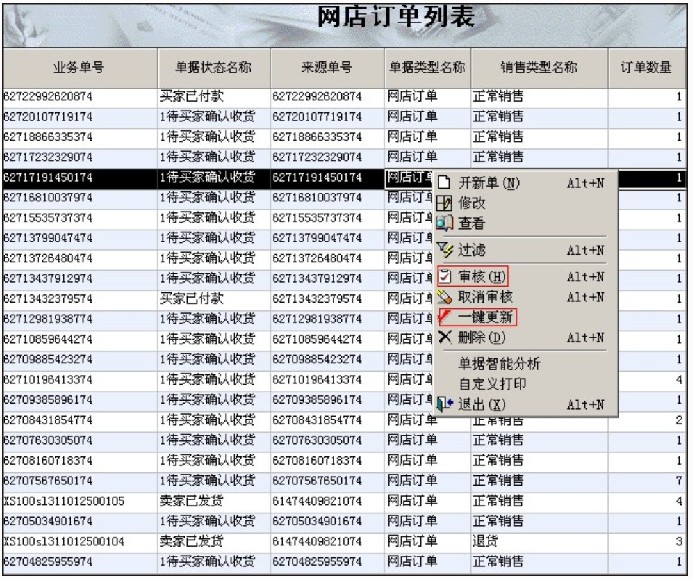Screen dimensions: 693x580
Task: Select business number 62713437912974
Action: (48, 279)
